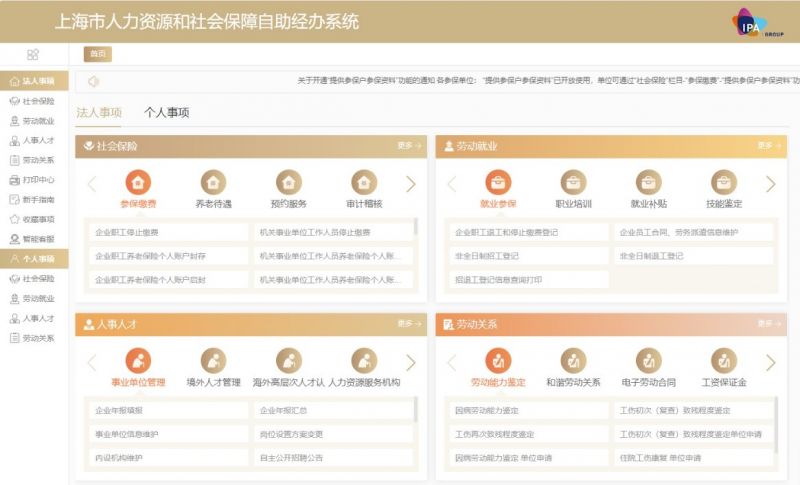The width and height of the screenshot is (800, 485).
Task: Open 企业年报填报
Action: (x=168, y=411)
